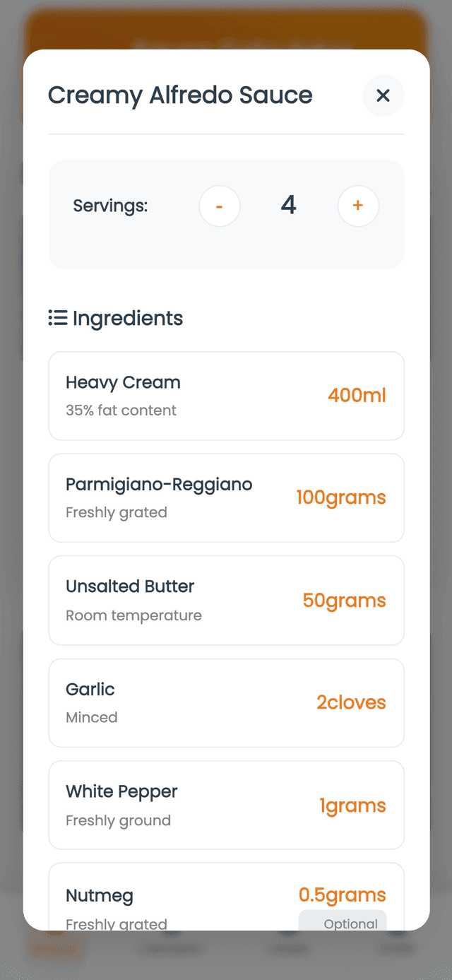This screenshot has width=452, height=980.
Task: Click the 2cloves amount for Garlic
Action: tap(351, 702)
